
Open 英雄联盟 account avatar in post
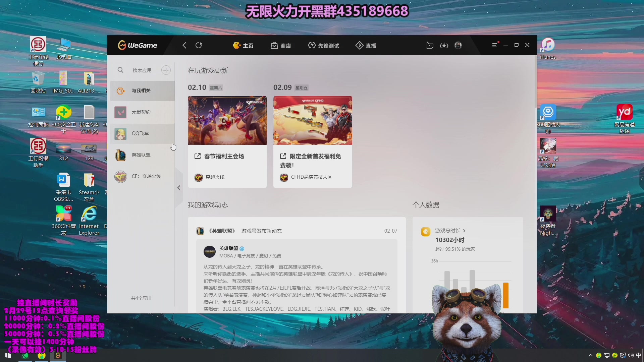[x=210, y=252]
